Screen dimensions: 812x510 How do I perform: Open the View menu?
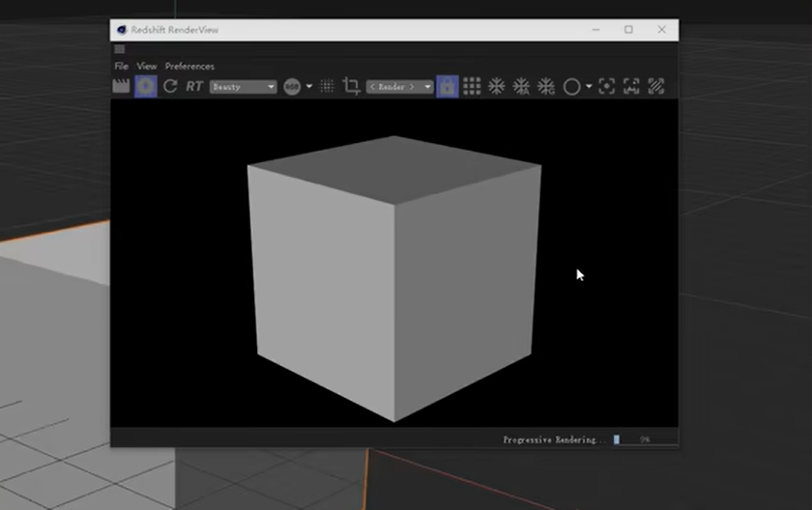(147, 66)
